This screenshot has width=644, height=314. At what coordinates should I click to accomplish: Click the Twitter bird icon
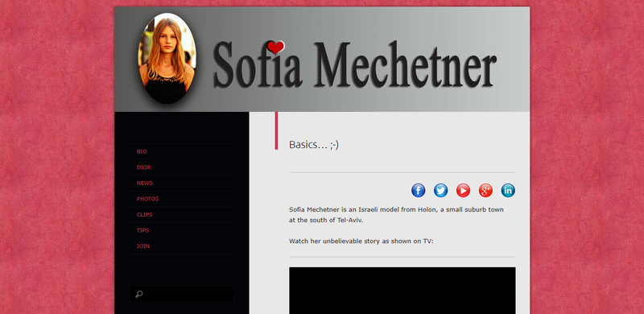click(440, 190)
